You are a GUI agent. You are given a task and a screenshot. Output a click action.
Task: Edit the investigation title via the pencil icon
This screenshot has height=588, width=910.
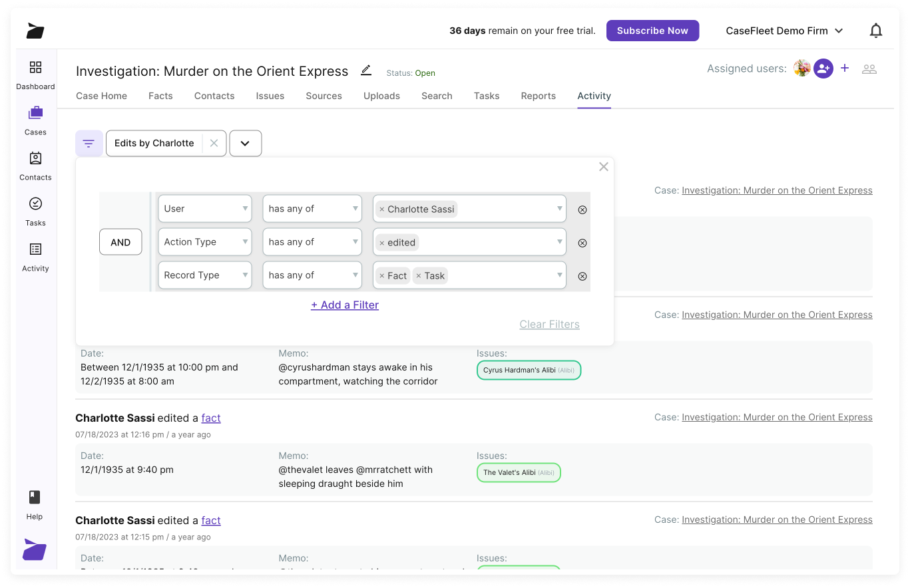point(366,71)
